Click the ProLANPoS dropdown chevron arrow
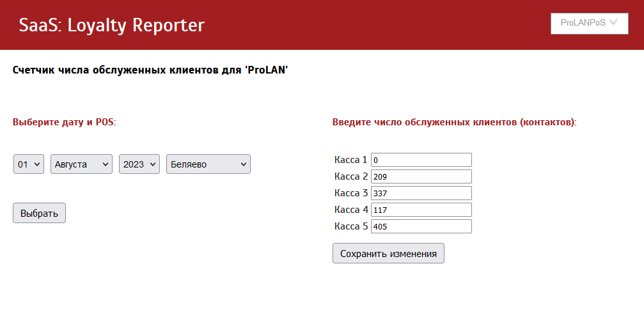The height and width of the screenshot is (312, 644). 613,23
